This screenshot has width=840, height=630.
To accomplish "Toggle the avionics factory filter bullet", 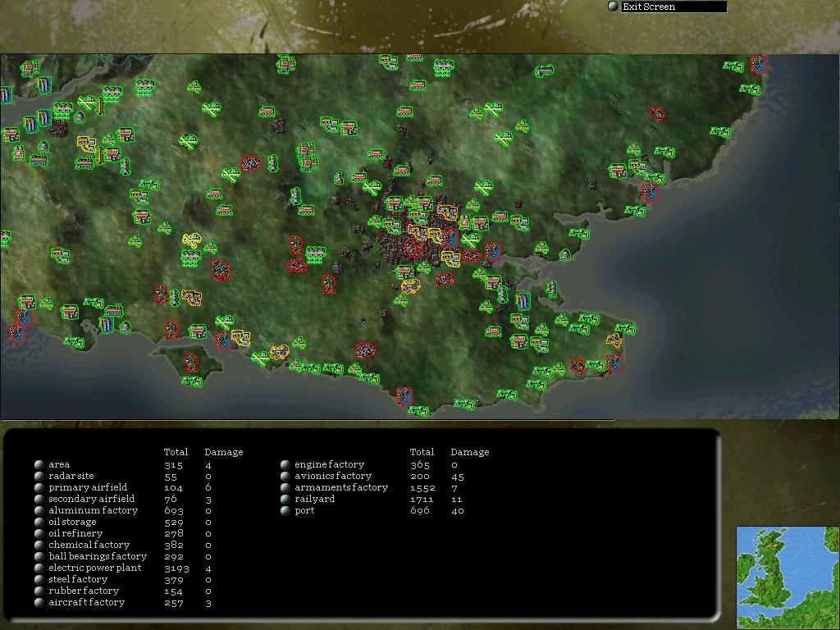I will pos(285,476).
